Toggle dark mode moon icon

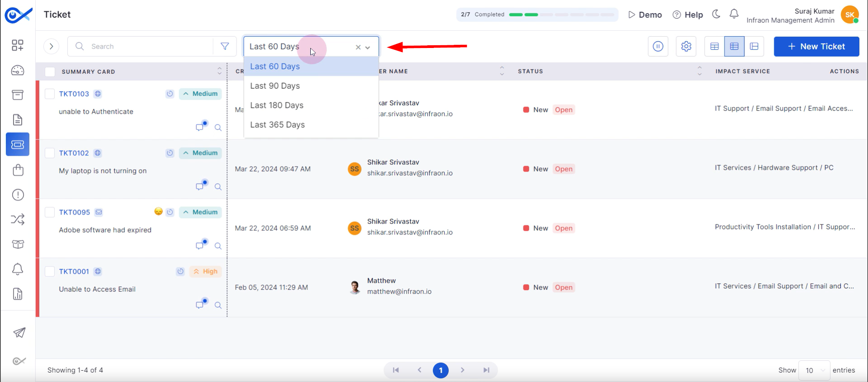tap(716, 14)
